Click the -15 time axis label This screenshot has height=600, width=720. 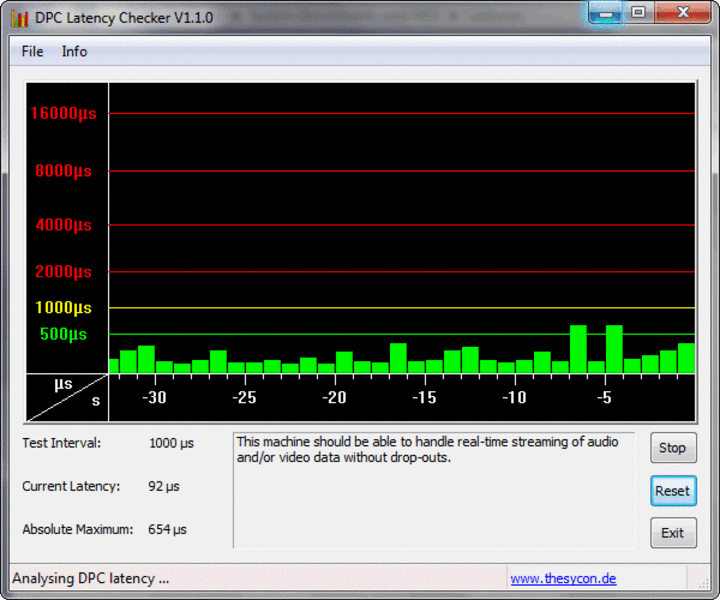pos(424,398)
